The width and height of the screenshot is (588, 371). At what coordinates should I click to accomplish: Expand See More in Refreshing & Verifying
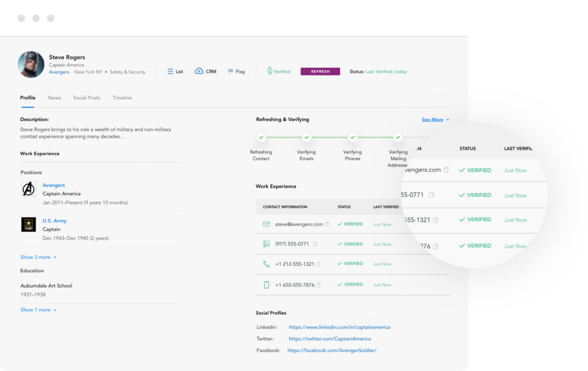[x=435, y=119]
